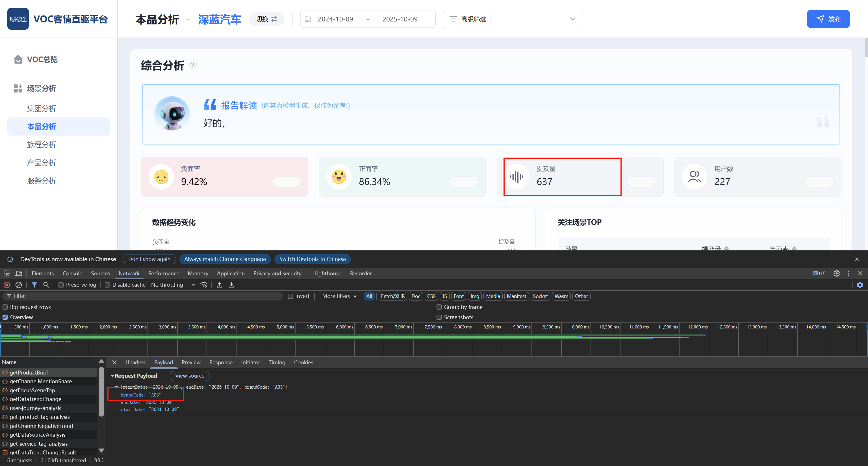Enable the Preserve log checkbox
This screenshot has width=868, height=466.
[61, 285]
